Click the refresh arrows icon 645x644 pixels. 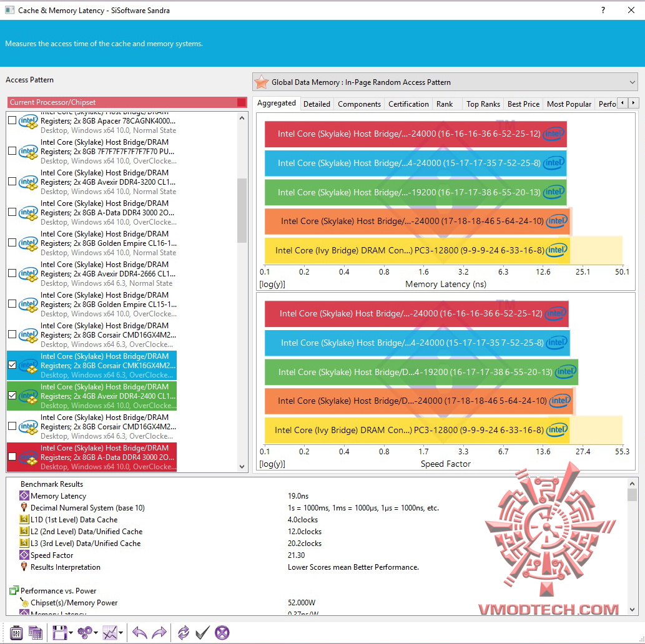click(x=183, y=633)
